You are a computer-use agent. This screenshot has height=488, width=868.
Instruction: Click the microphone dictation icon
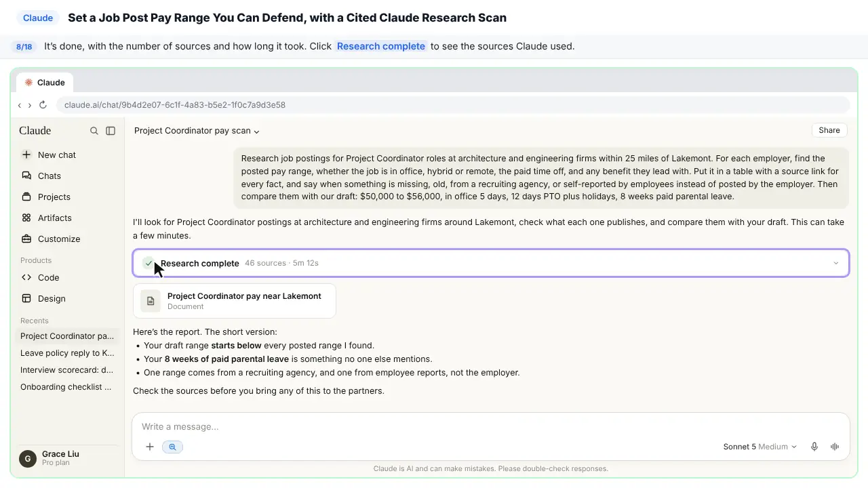point(814,447)
